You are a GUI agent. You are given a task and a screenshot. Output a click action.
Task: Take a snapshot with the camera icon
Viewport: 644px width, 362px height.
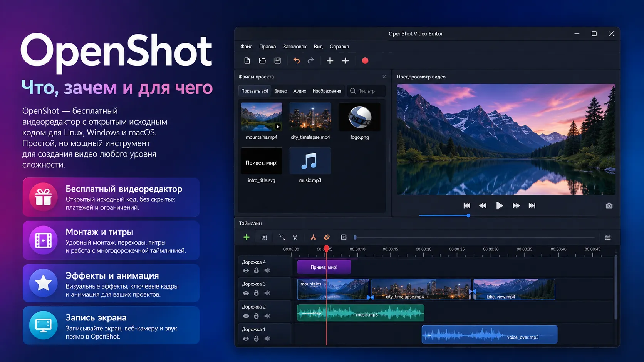coord(609,206)
